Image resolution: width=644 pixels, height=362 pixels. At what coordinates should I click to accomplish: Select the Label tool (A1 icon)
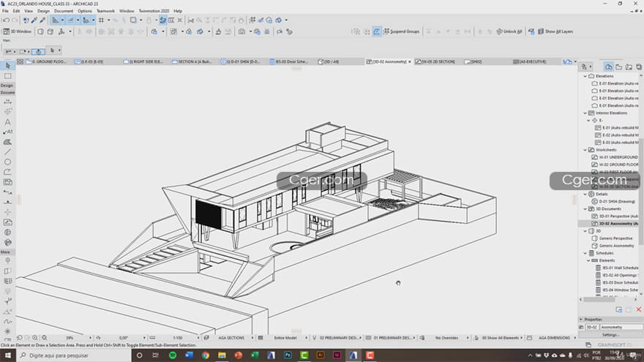pyautogui.click(x=8, y=132)
